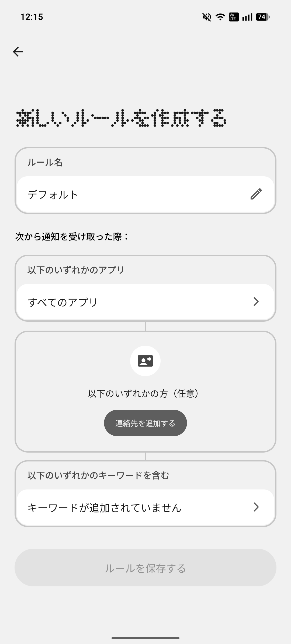Viewport: 291px width, 644px height.
Task: Tap the muted sound status icon
Action: [207, 17]
